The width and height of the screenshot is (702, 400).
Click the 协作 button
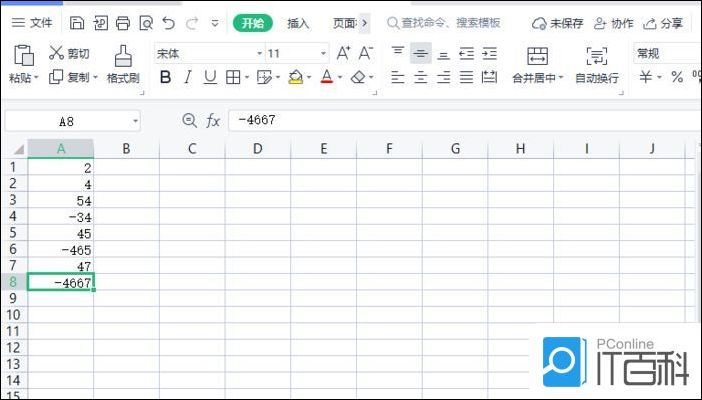(613, 23)
